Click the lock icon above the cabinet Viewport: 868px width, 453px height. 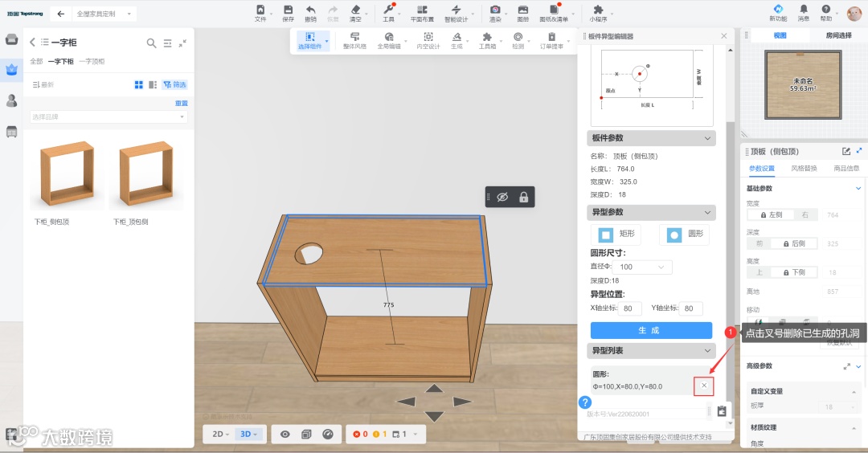(524, 197)
